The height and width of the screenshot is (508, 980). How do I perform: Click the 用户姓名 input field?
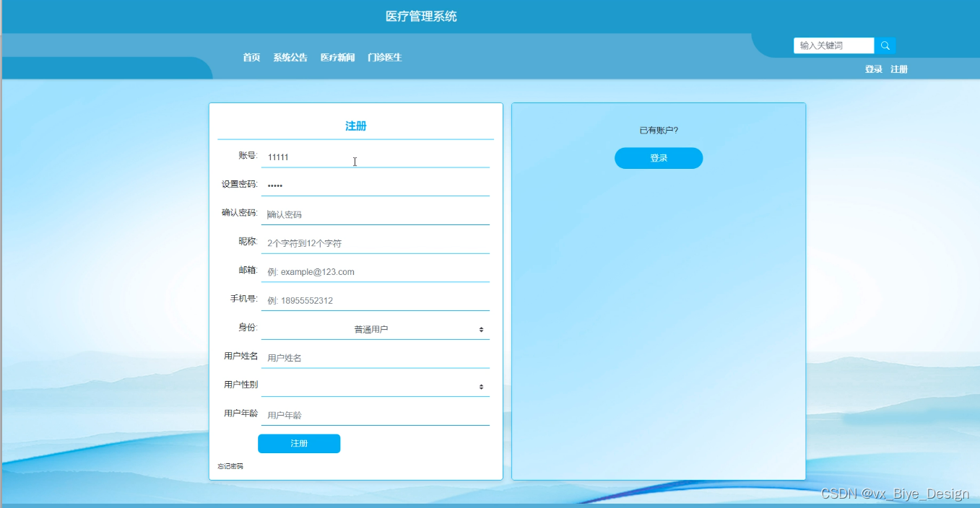pyautogui.click(x=376, y=358)
